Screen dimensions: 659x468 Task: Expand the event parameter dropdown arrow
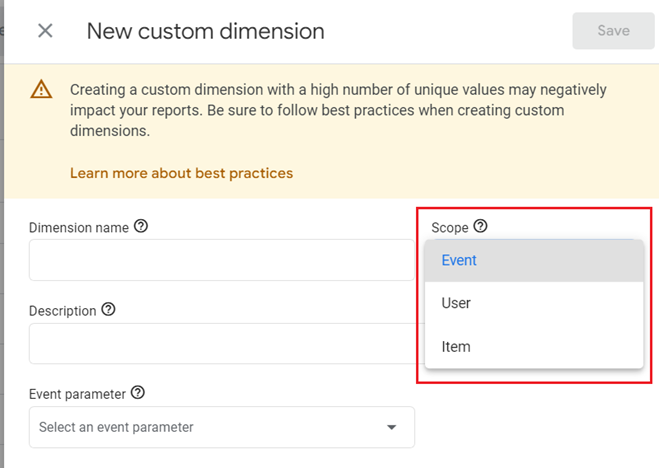391,427
